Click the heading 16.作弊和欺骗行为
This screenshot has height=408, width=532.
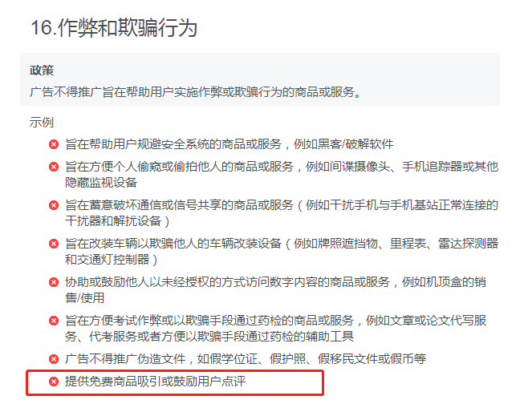click(114, 27)
